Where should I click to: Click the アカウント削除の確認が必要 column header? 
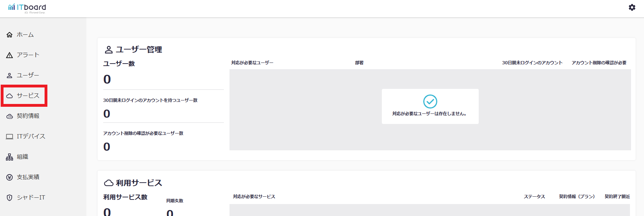[599, 63]
